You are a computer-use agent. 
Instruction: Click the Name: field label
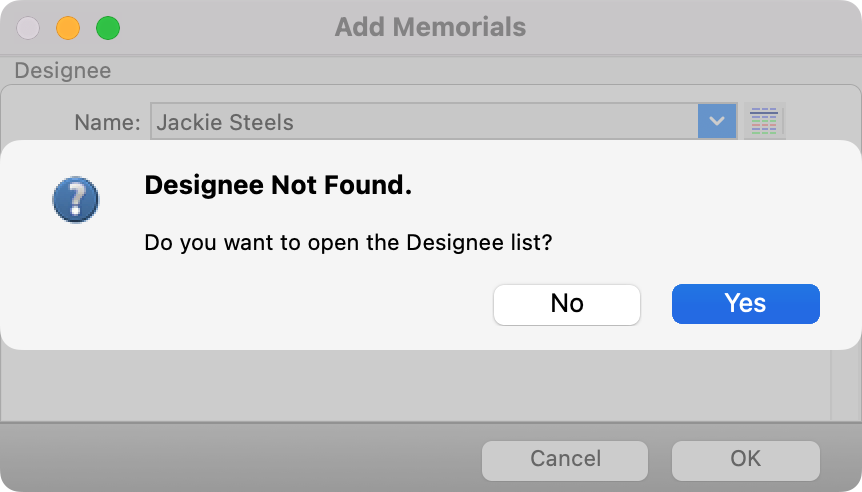[107, 123]
